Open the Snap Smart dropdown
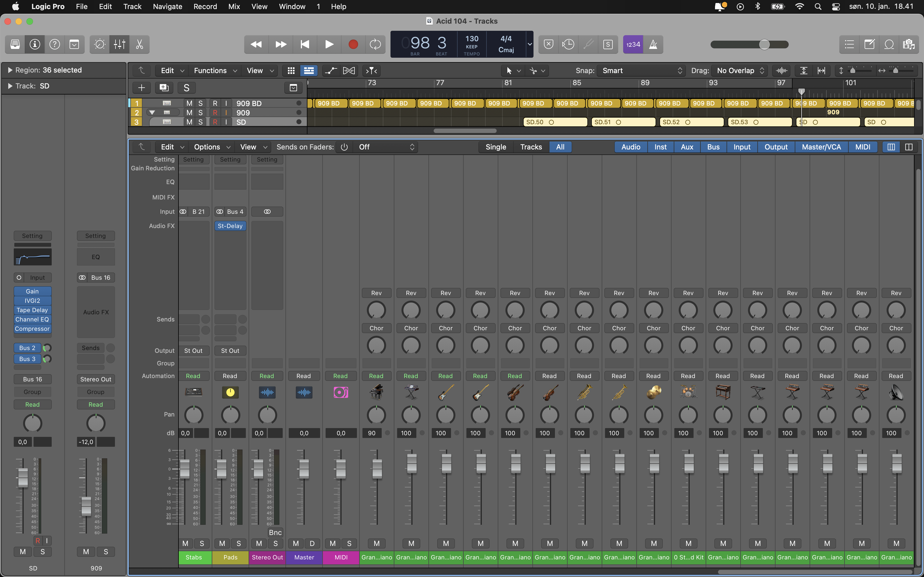Viewport: 924px width, 577px height. pyautogui.click(x=642, y=71)
